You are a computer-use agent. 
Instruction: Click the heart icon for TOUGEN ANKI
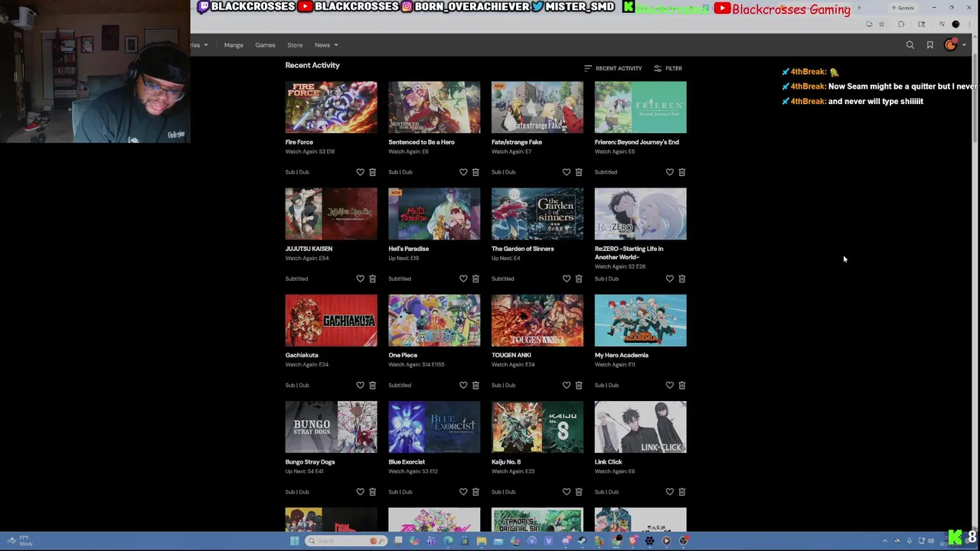(567, 385)
